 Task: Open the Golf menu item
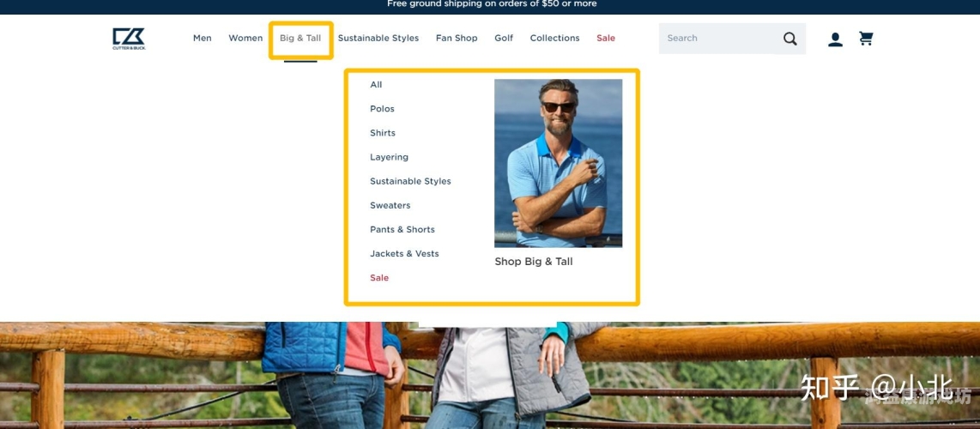coord(504,38)
